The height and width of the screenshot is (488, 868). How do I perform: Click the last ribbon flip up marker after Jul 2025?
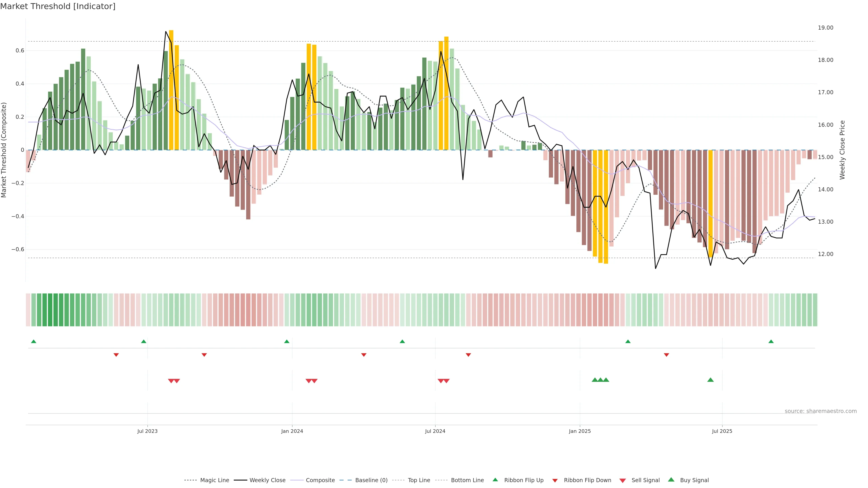click(771, 342)
